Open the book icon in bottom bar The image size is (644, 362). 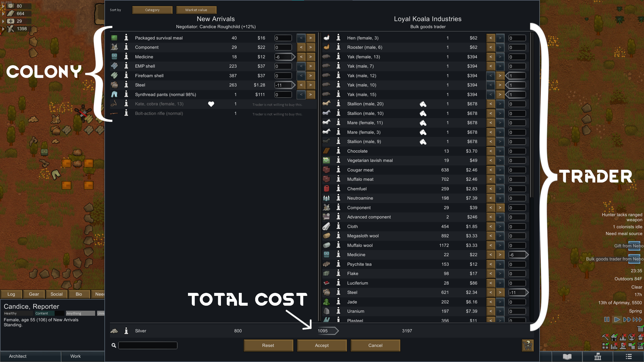point(567,356)
